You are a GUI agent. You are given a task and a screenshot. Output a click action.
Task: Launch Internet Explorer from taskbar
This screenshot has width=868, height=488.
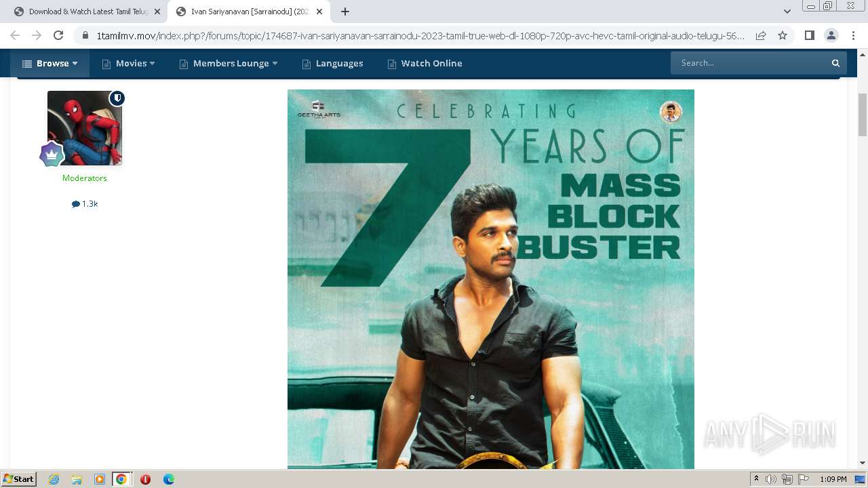pos(54,479)
